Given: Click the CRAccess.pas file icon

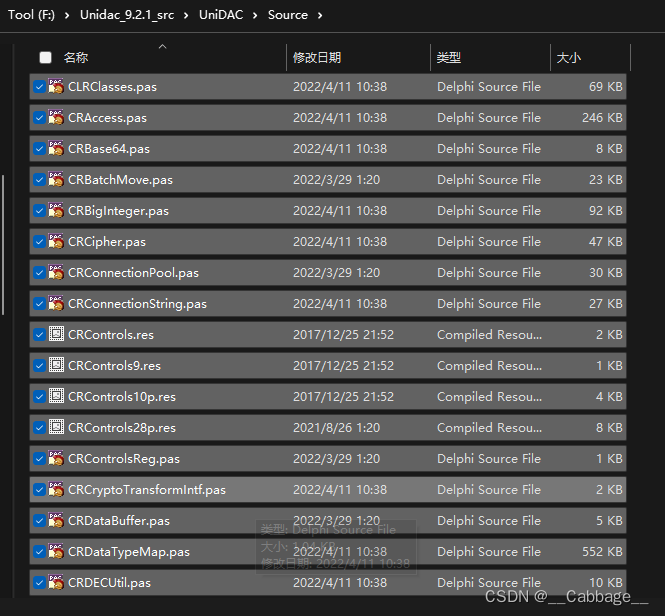Looking at the screenshot, I should coord(56,117).
